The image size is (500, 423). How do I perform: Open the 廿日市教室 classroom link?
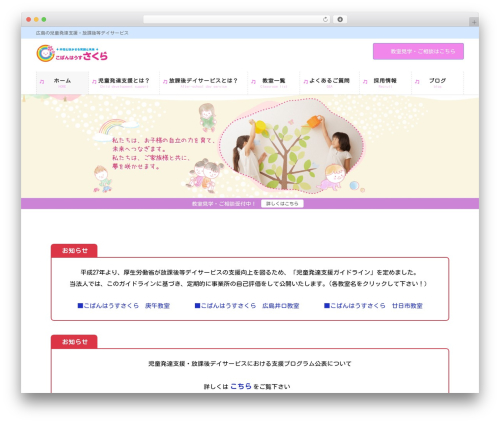point(373,306)
